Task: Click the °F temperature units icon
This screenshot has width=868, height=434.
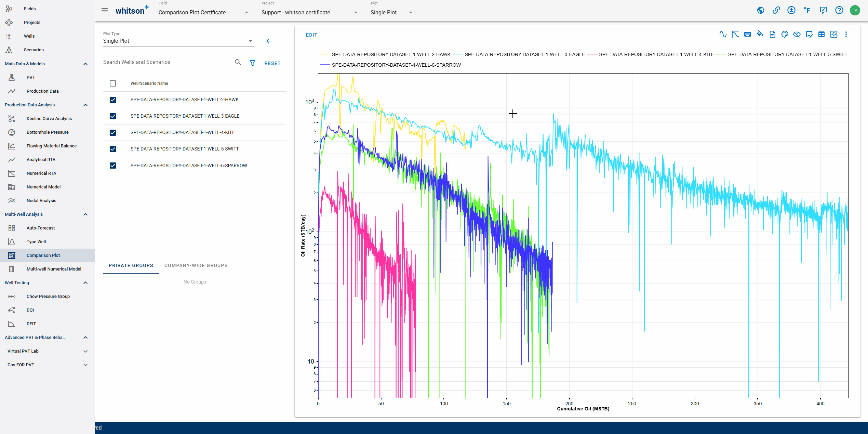Action: click(x=807, y=10)
